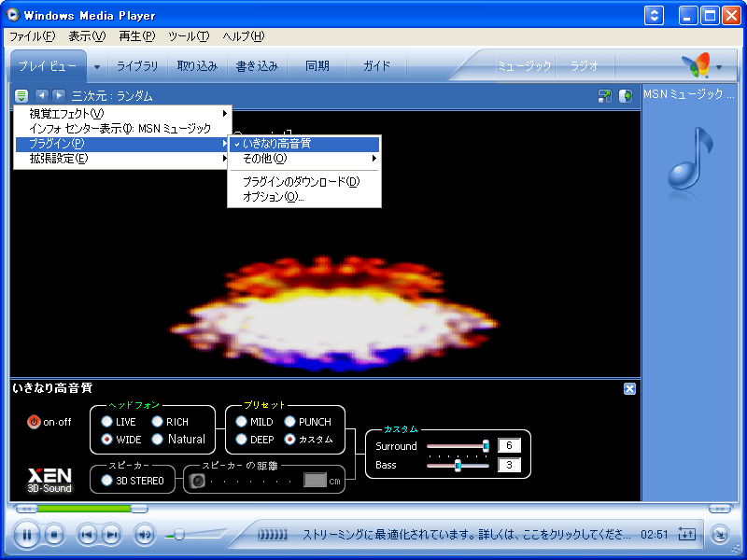
Task: Click the volume slider handle
Action: tap(179, 535)
